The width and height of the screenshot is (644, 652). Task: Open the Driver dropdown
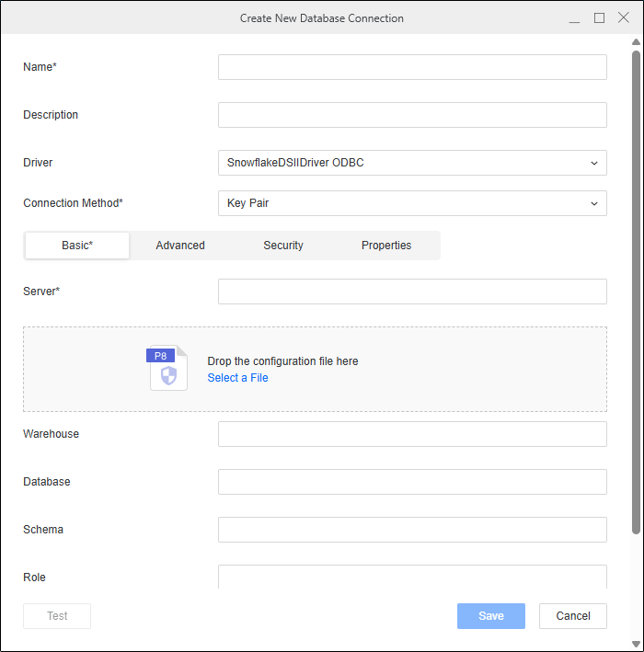pos(412,163)
